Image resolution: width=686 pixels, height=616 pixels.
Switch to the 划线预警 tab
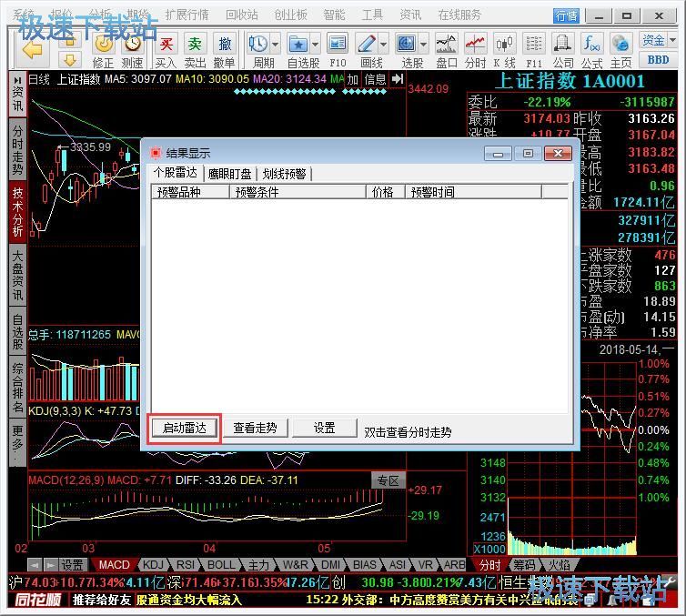click(x=284, y=174)
